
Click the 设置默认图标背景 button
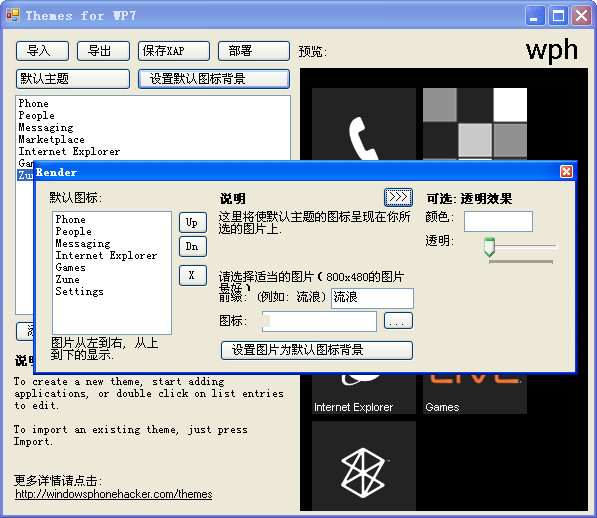click(214, 79)
